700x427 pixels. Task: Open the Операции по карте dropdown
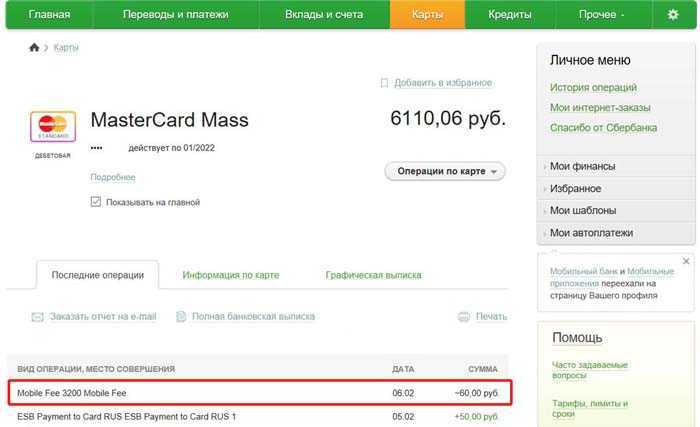coord(445,171)
